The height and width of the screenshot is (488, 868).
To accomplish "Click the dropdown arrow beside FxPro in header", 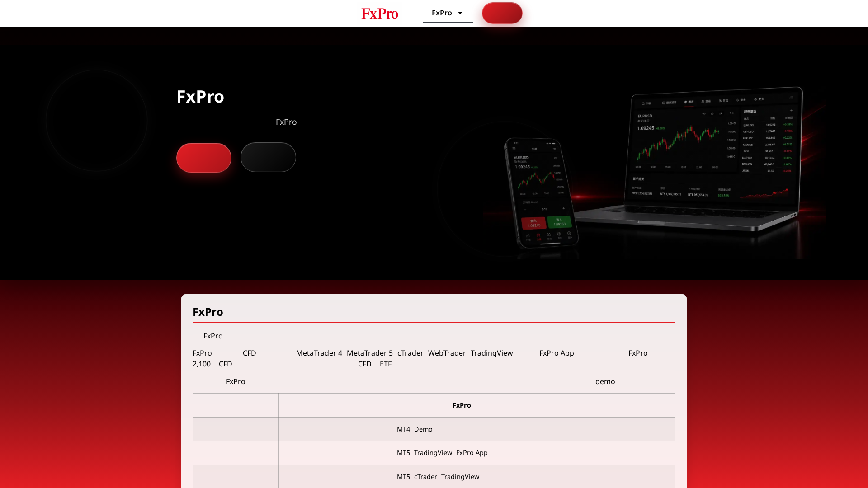I will tap(460, 13).
